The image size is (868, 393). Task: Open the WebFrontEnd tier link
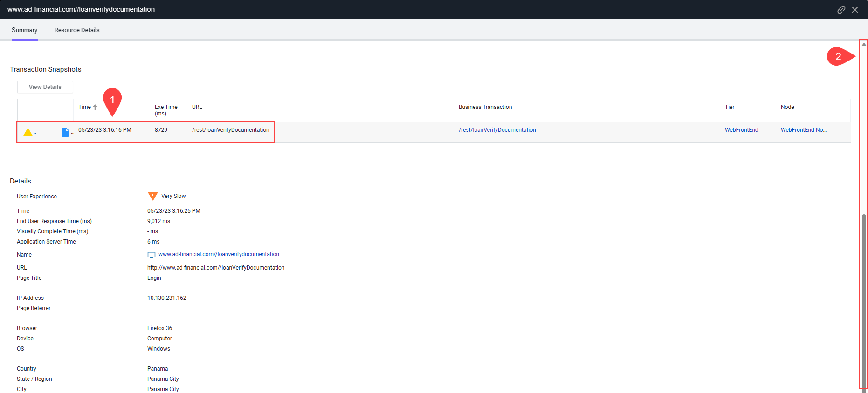pyautogui.click(x=741, y=130)
